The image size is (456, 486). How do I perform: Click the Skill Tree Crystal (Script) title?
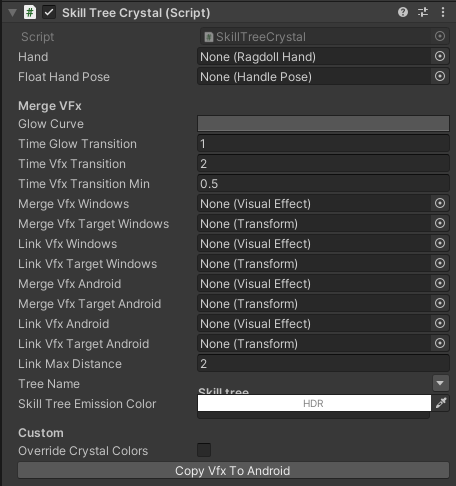[136, 13]
